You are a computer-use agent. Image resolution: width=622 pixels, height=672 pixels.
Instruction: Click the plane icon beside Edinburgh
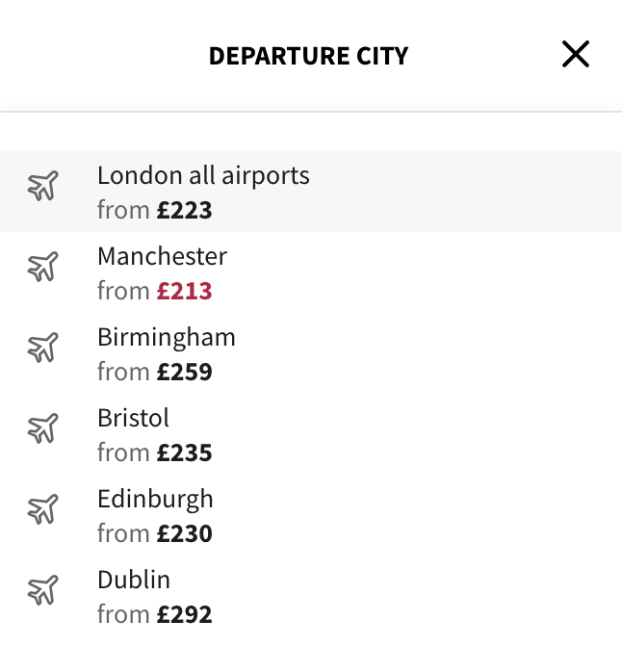(43, 509)
